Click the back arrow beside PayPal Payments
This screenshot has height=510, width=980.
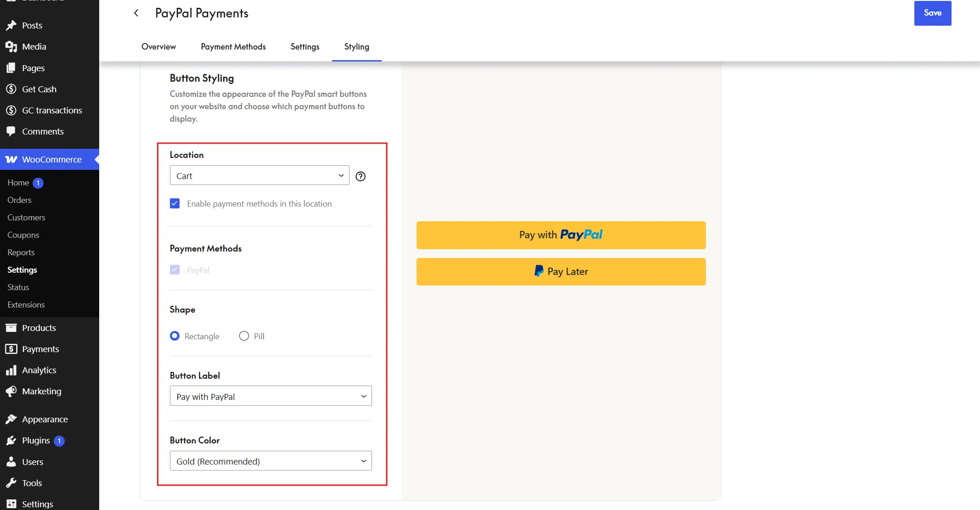point(136,13)
